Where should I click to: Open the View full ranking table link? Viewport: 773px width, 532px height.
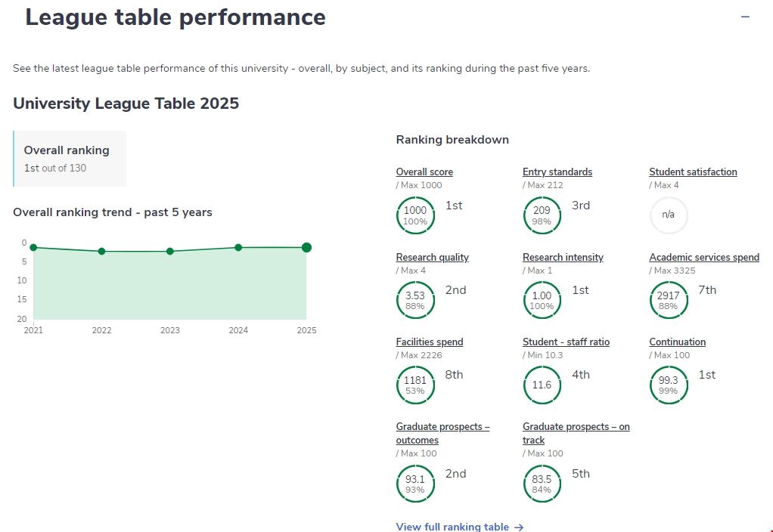tap(460, 527)
